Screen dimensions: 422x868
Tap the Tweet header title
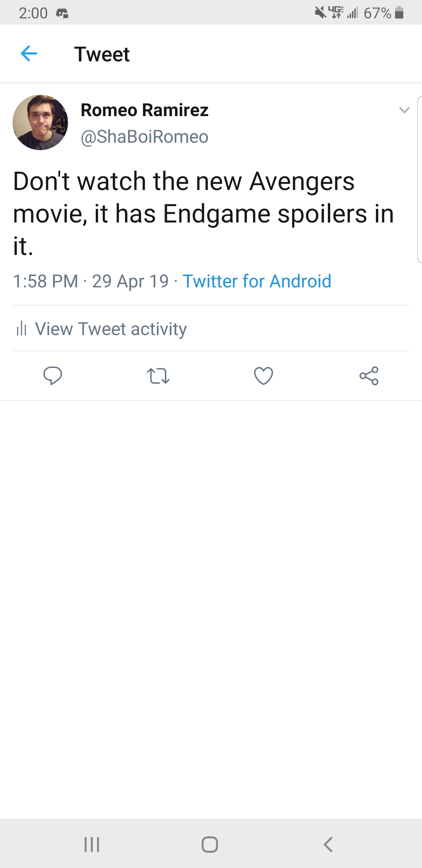coord(102,54)
